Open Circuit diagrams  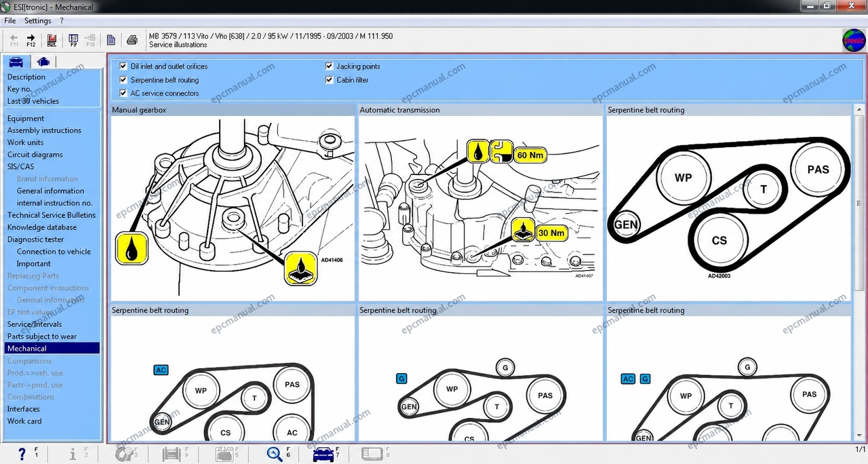(x=35, y=155)
